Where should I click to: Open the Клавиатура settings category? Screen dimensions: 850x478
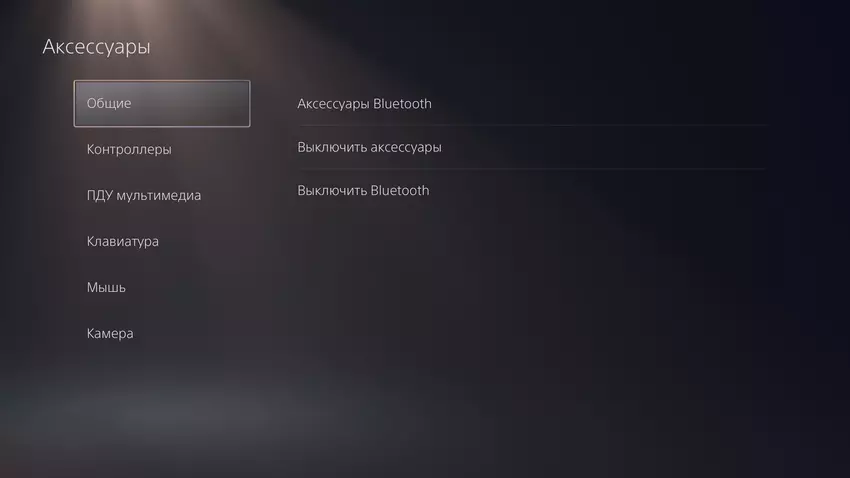162,242
